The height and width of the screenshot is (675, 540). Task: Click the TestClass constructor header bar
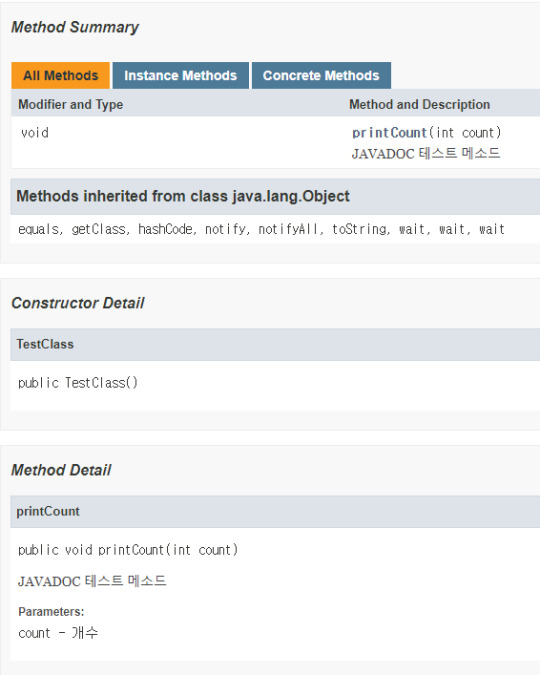pos(275,344)
